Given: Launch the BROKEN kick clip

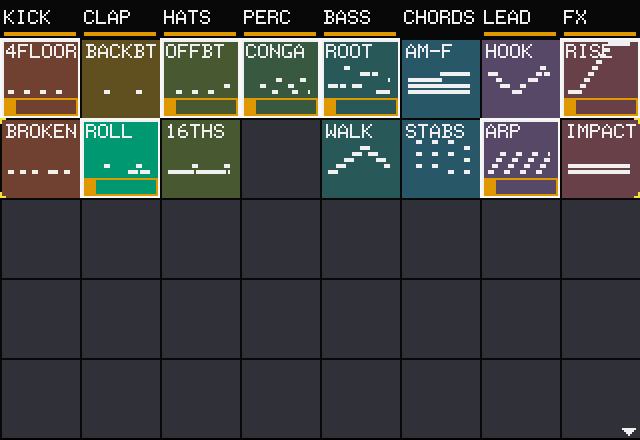Looking at the screenshot, I should click(x=40, y=158).
